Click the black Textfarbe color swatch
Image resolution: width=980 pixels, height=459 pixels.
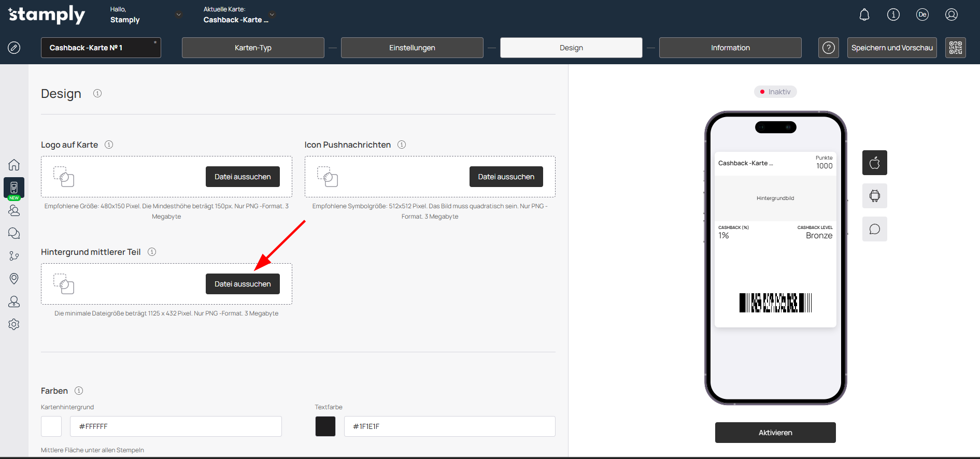click(325, 426)
